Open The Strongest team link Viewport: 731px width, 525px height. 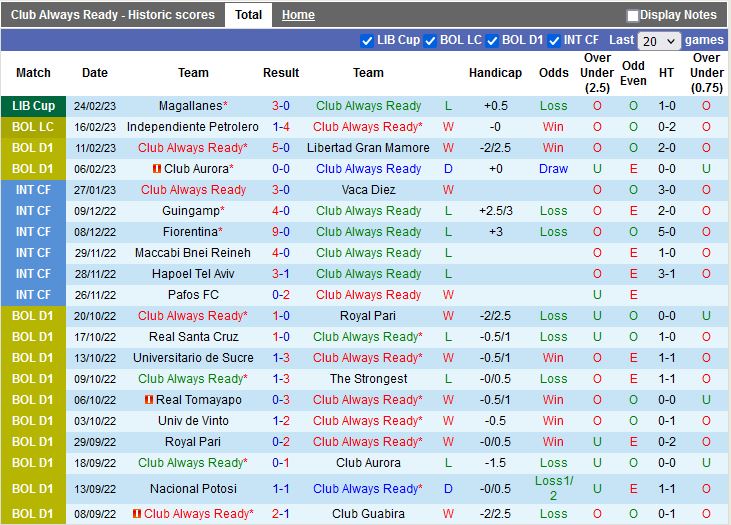368,379
